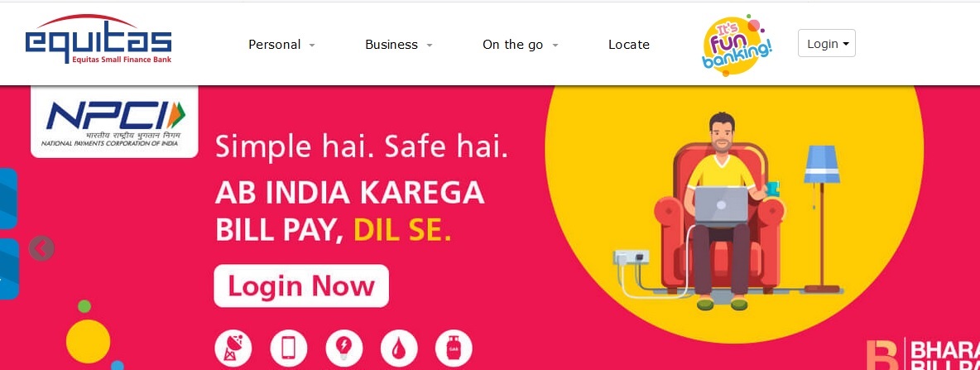Click the It's Fun Banking badge
The image size is (980, 370).
(x=737, y=45)
